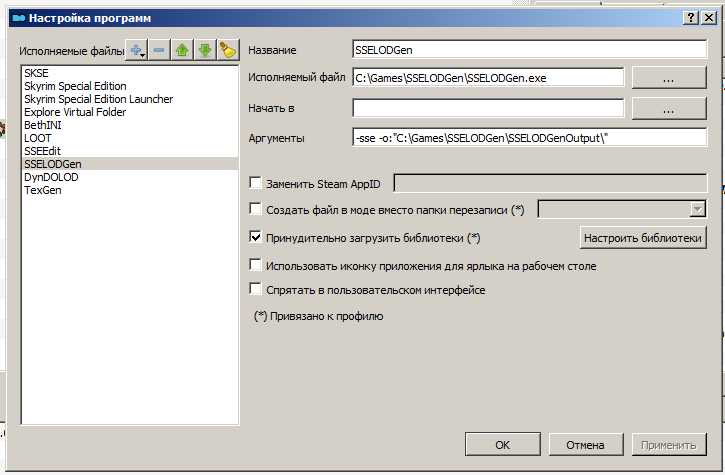
Task: Check Спрятать в пользовательском интерфейсе
Action: (x=255, y=290)
